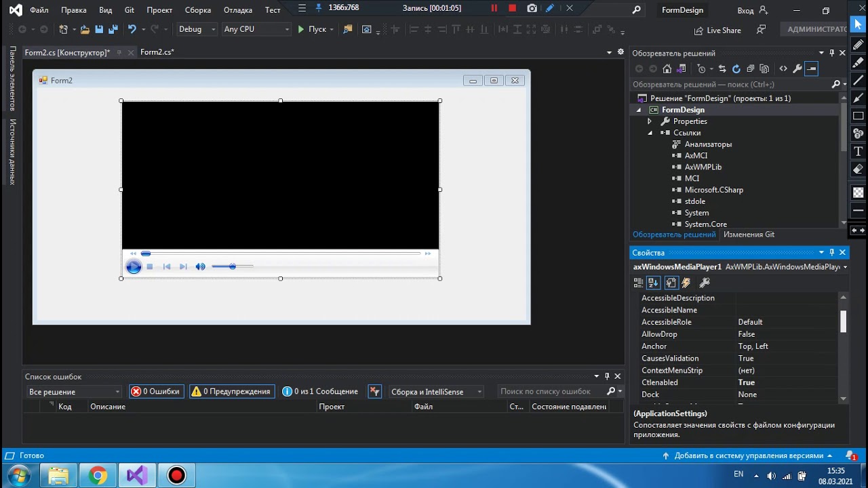Select the Анализаторы tree item
Viewport: 868px width, 488px height.
tap(708, 144)
